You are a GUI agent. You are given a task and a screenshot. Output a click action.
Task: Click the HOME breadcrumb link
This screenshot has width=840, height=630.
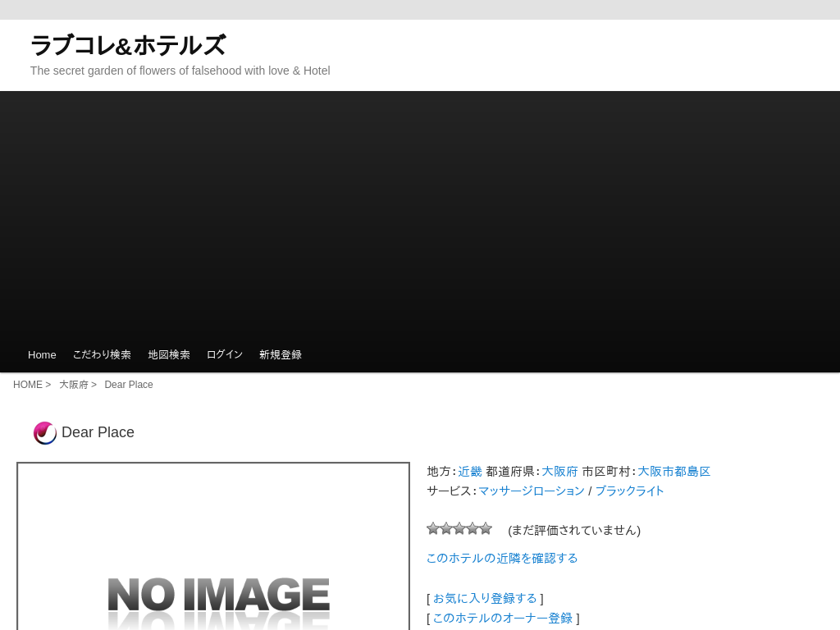tap(28, 385)
